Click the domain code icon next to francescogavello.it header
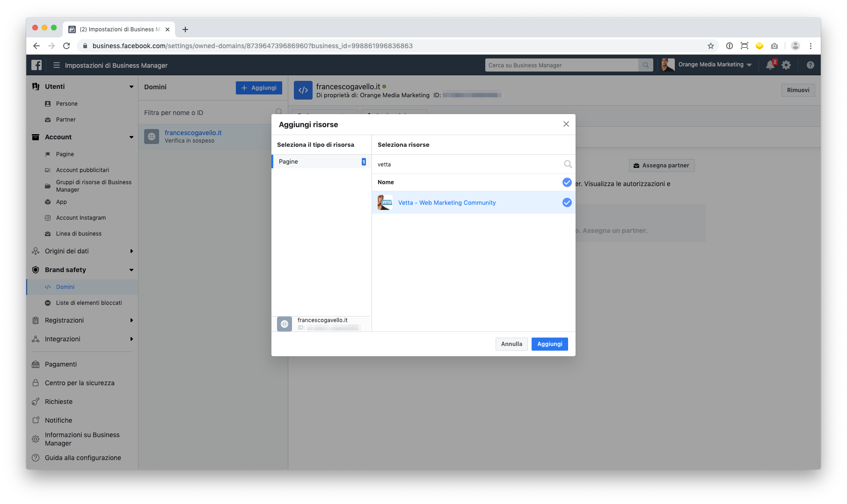The height and width of the screenshot is (504, 847). [303, 90]
